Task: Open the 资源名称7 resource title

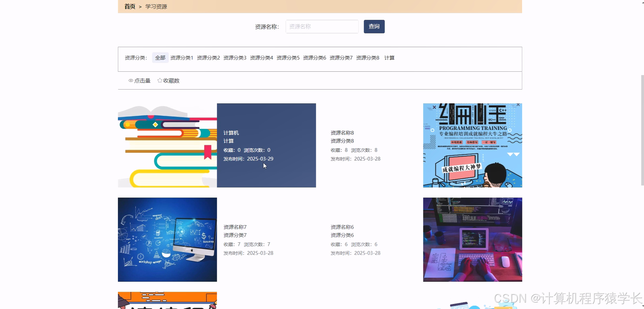Action: [x=235, y=227]
